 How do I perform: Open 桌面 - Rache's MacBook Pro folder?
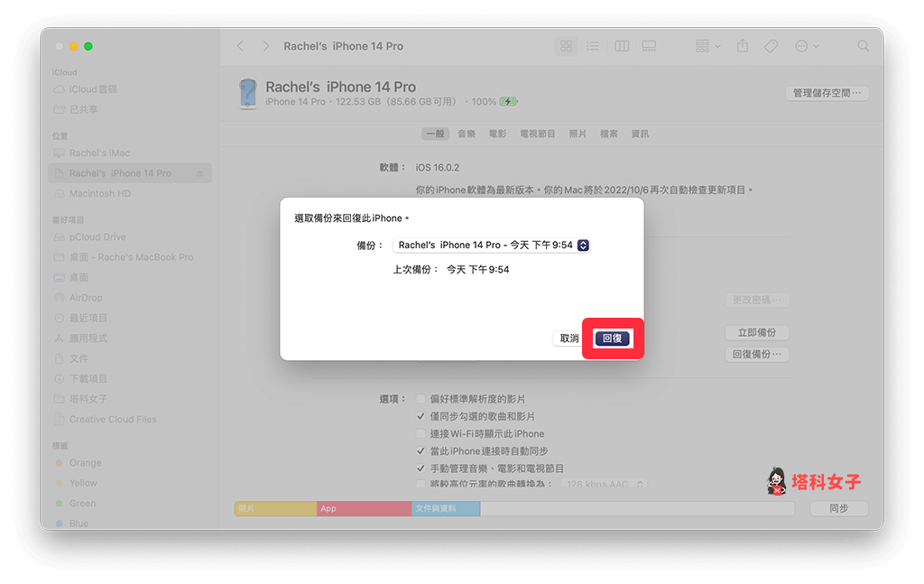click(130, 257)
